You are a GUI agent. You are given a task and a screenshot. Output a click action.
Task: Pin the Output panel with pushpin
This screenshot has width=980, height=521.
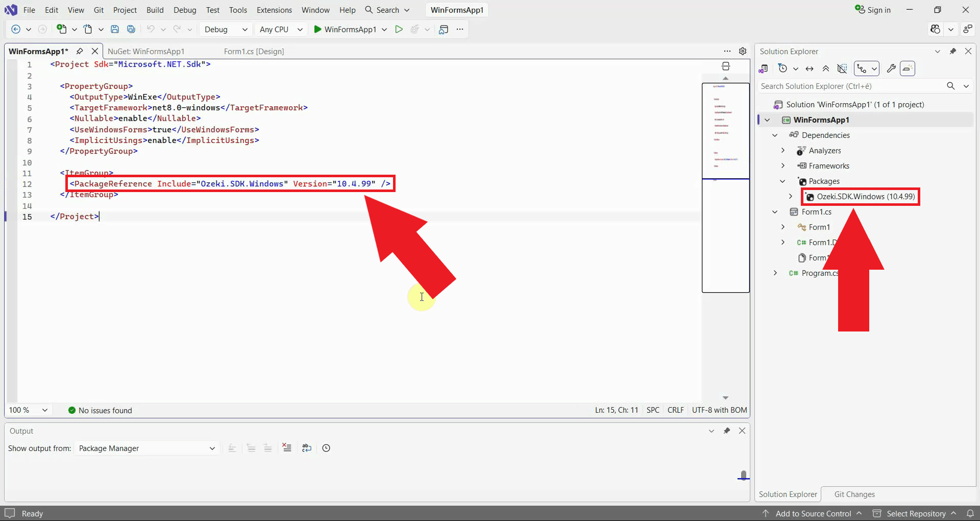click(x=727, y=431)
